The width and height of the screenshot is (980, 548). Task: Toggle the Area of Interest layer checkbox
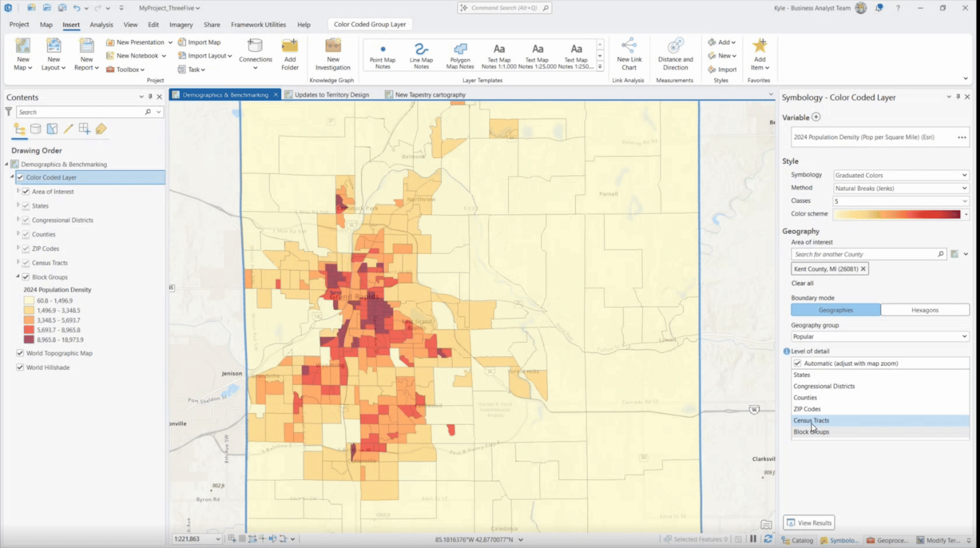pos(26,191)
